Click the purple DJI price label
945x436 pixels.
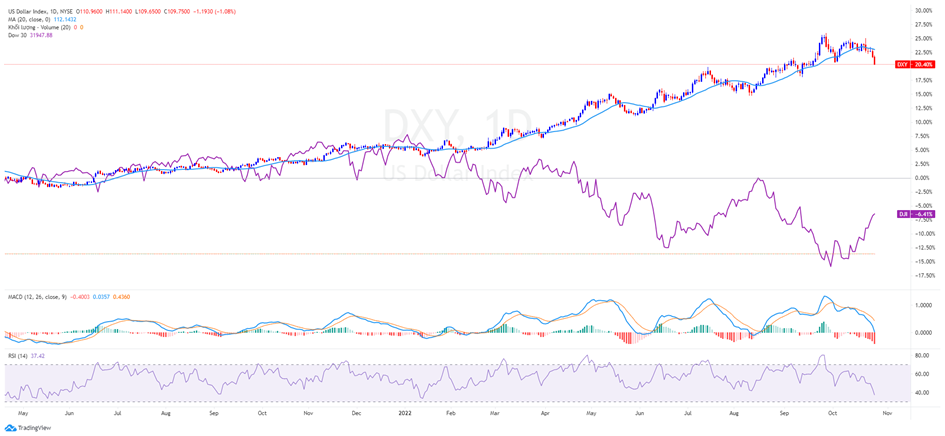pyautogui.click(x=901, y=214)
